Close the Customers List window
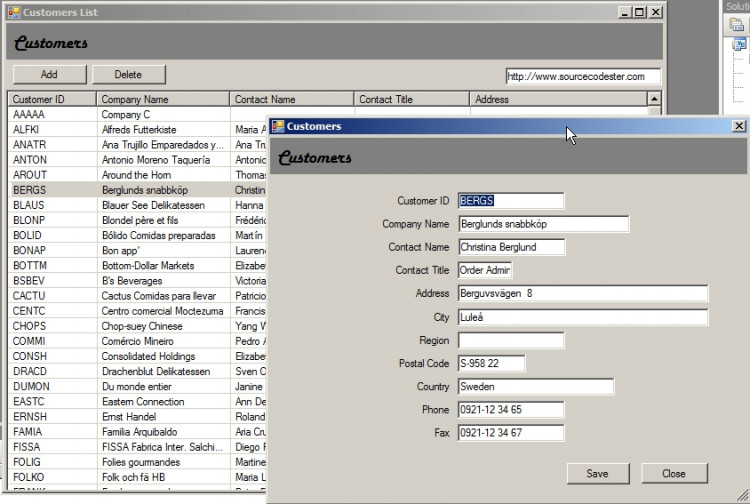Viewport: 750px width, 504px height. tap(656, 12)
